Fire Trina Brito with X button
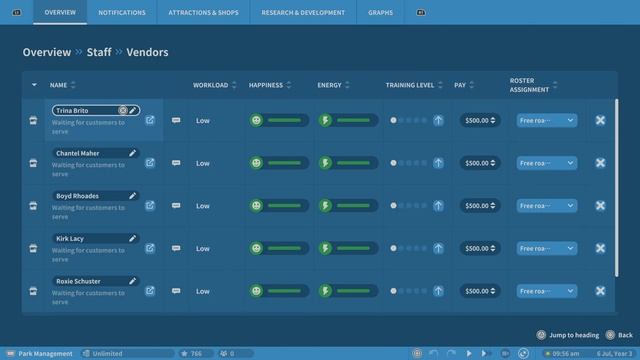640x360 pixels. (600, 120)
